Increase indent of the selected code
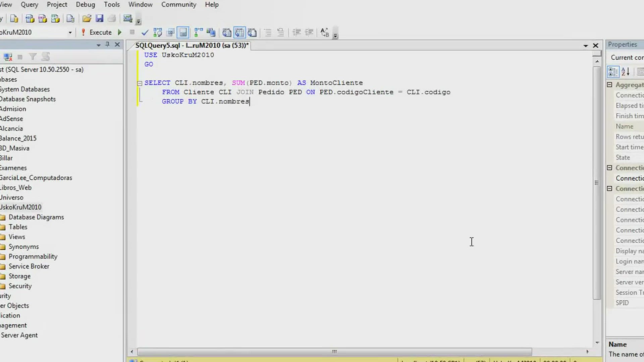644x362 pixels. [309, 32]
